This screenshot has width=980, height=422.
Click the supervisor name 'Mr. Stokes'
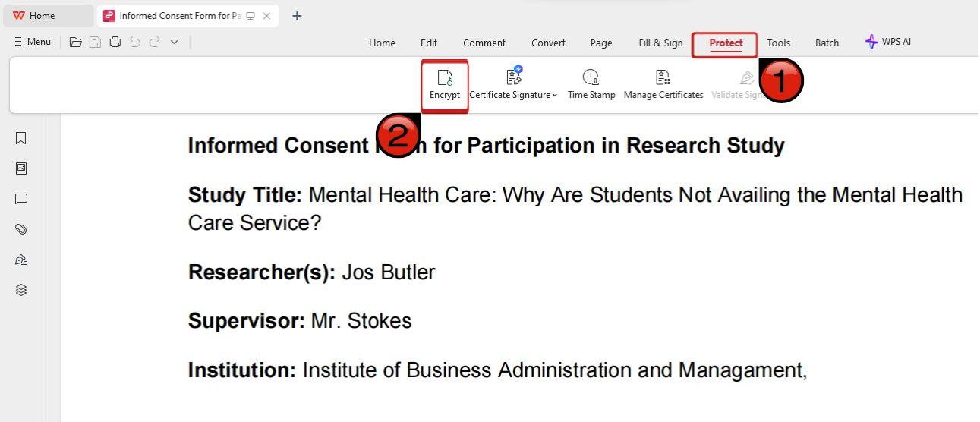361,320
